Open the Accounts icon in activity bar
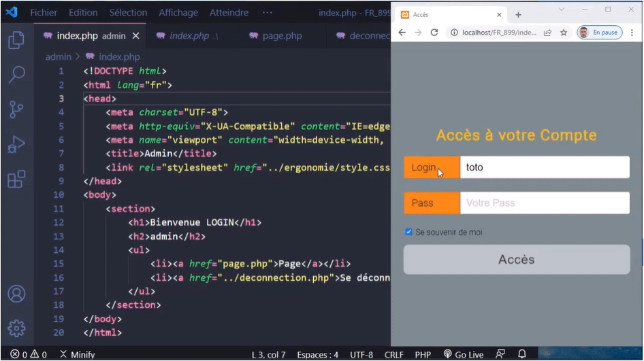 pyautogui.click(x=16, y=294)
